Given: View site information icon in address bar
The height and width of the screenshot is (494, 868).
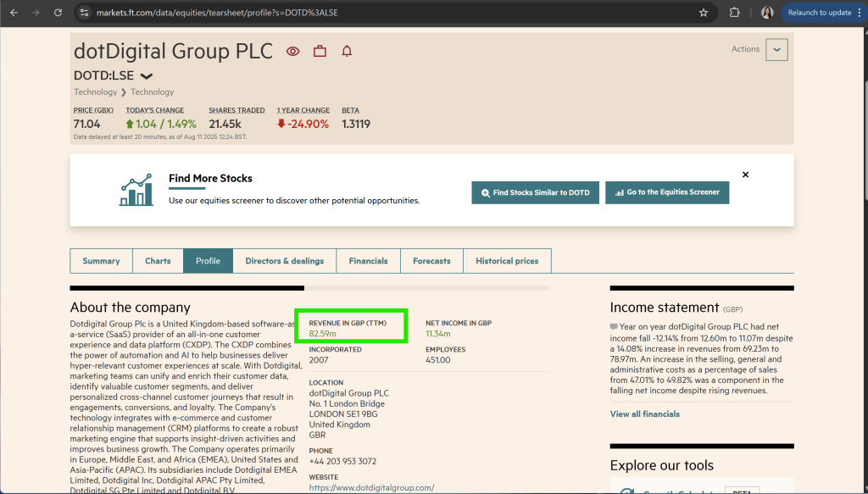Looking at the screenshot, I should click(x=83, y=13).
